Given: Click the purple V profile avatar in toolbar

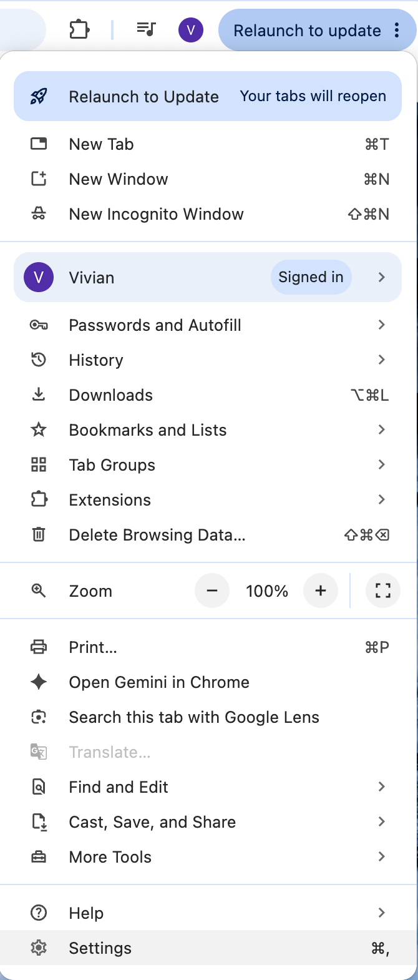Looking at the screenshot, I should [x=191, y=29].
